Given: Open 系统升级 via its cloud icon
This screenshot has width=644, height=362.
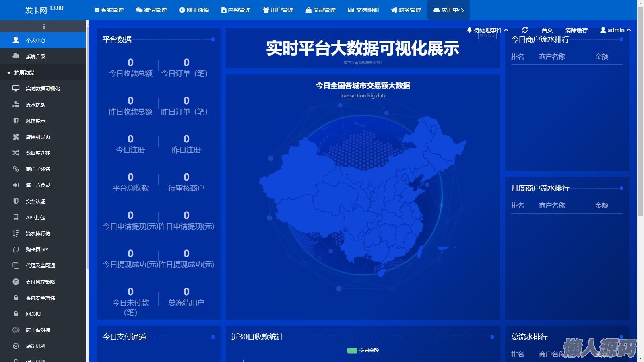Looking at the screenshot, I should tap(16, 56).
